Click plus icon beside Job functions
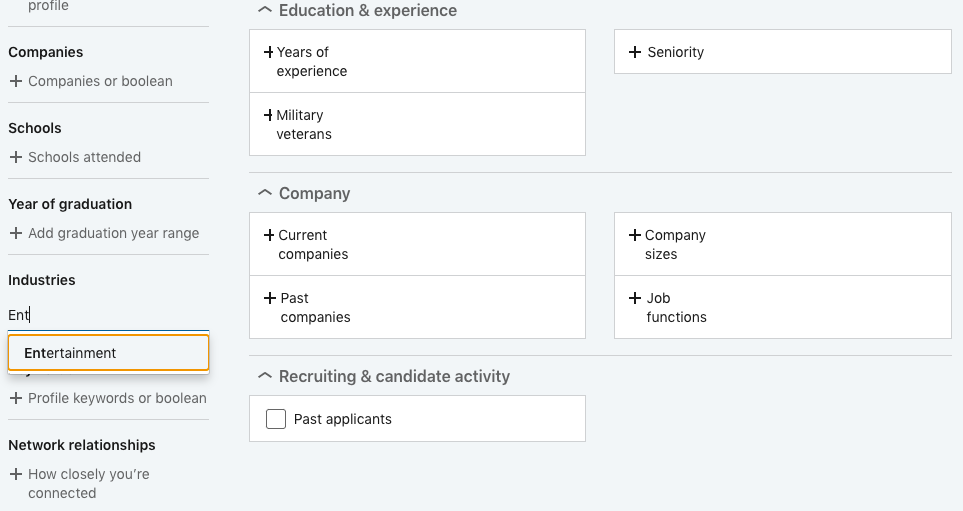The width and height of the screenshot is (963, 511). click(635, 298)
